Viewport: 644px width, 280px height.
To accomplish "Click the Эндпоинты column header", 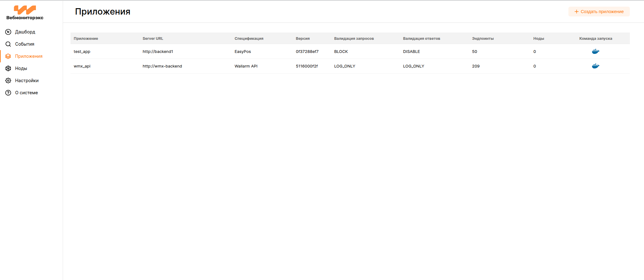I will pos(482,38).
